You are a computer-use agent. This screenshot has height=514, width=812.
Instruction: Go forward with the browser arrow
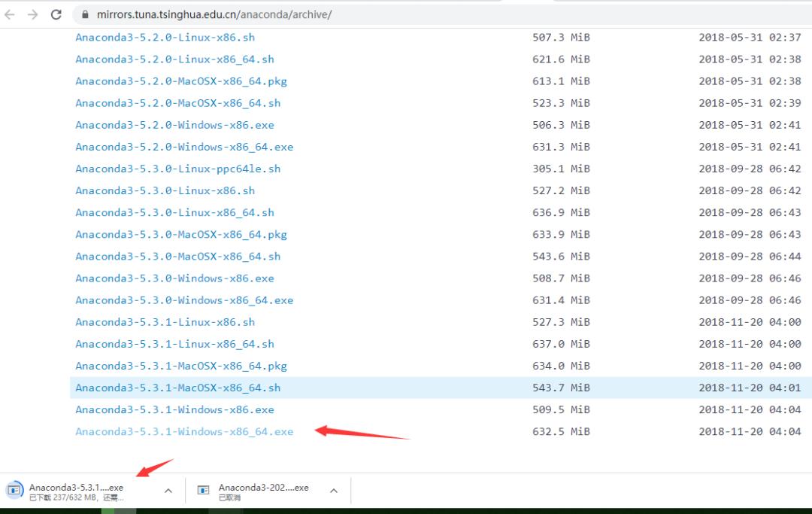click(32, 14)
